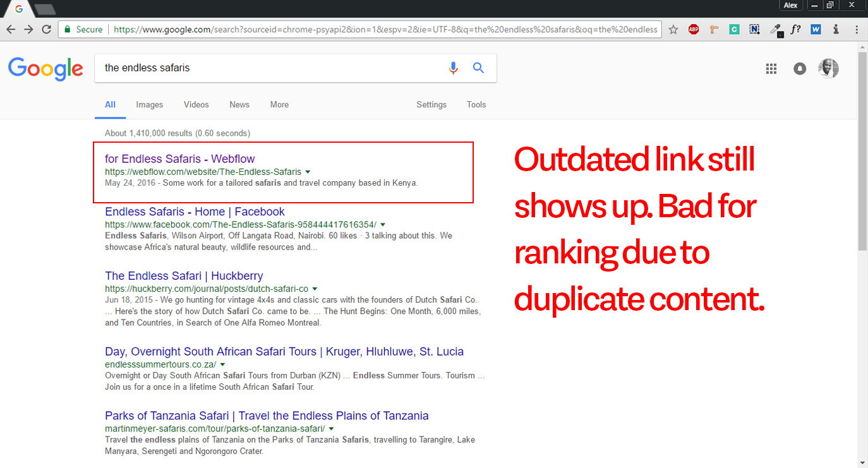Switch to the News tab
Screen dimensions: 868x468
239,105
